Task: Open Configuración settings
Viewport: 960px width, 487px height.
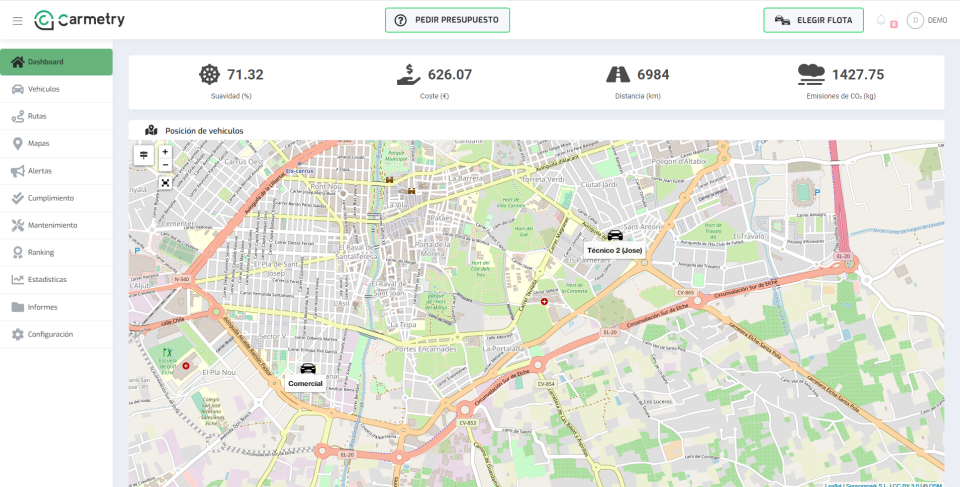Action: pos(56,334)
